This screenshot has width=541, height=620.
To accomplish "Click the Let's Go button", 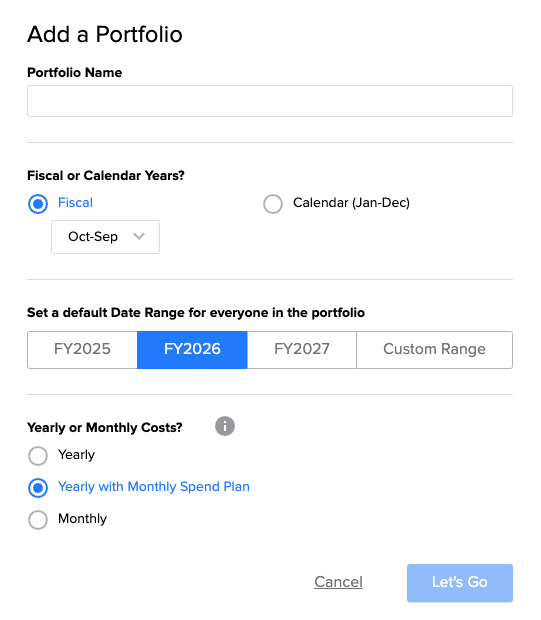I will [x=460, y=583].
